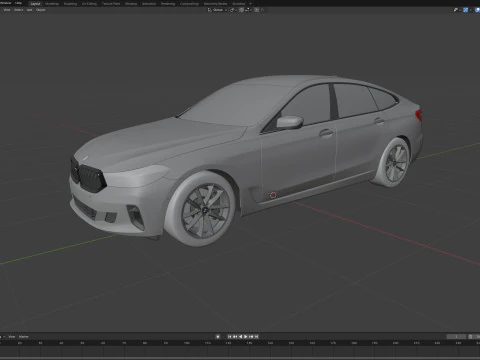Image resolution: width=480 pixels, height=360 pixels.
Task: Open the viewport Object menu
Action: [41, 10]
